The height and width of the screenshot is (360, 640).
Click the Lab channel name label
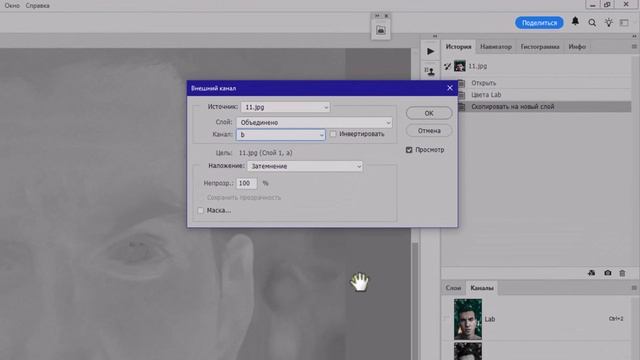pyautogui.click(x=490, y=319)
